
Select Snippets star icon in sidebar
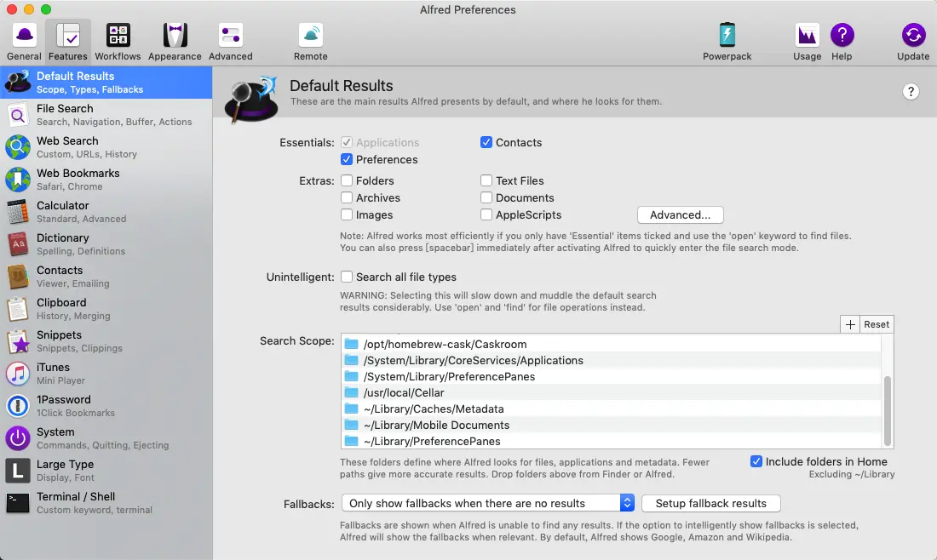point(18,341)
